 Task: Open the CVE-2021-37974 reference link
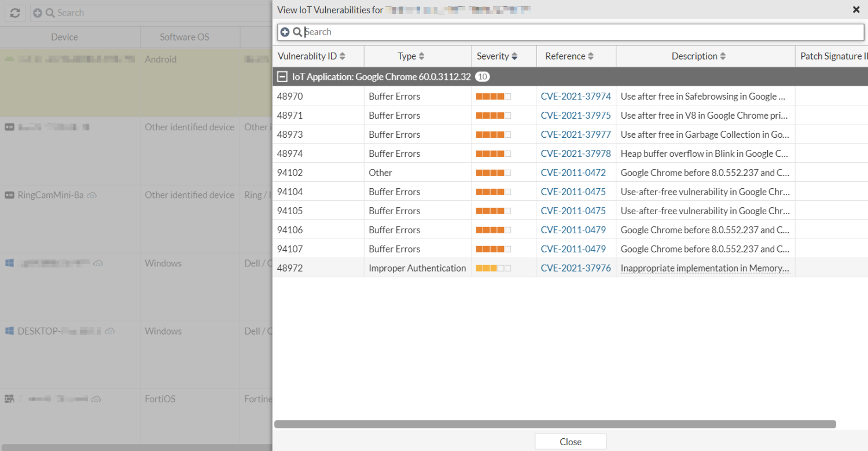pos(575,96)
